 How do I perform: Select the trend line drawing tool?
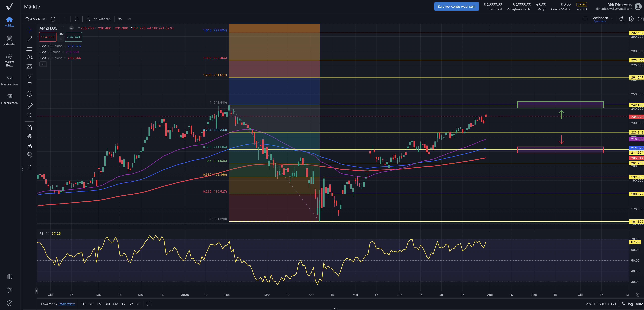(x=29, y=39)
